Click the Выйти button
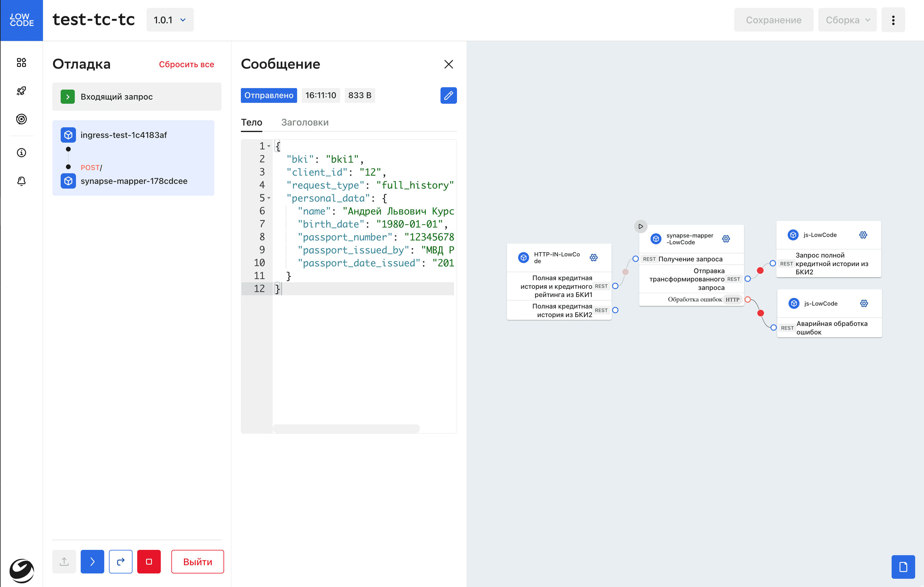Viewport: 924px width, 587px height. tap(197, 562)
